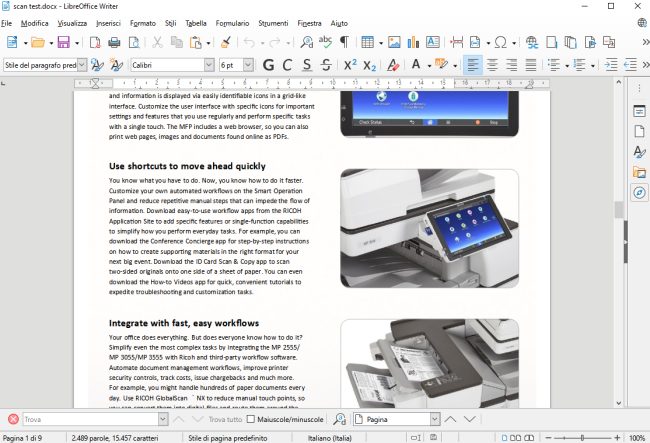Expand the Calibri font name dropdown
650x443 pixels.
pyautogui.click(x=209, y=65)
